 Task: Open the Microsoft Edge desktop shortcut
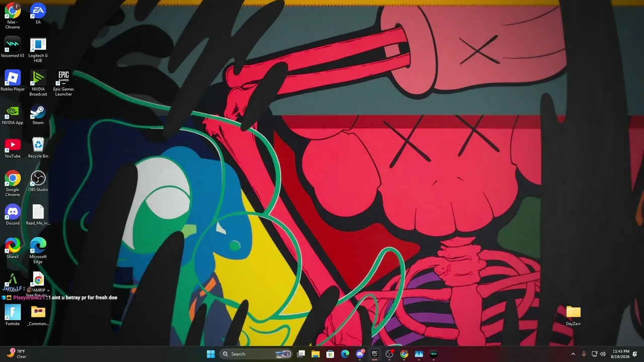[38, 251]
